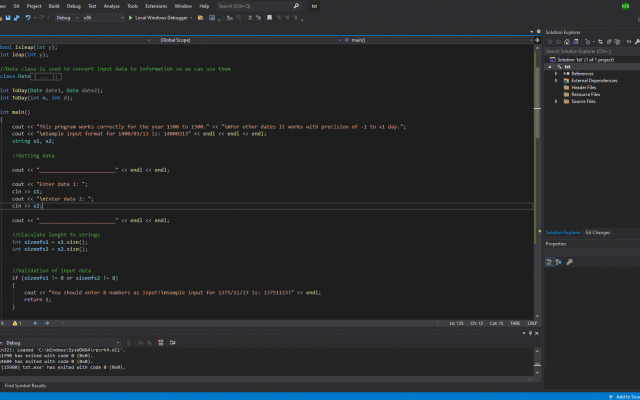
Task: Click the Undo arrow icon
Action: click(28, 18)
